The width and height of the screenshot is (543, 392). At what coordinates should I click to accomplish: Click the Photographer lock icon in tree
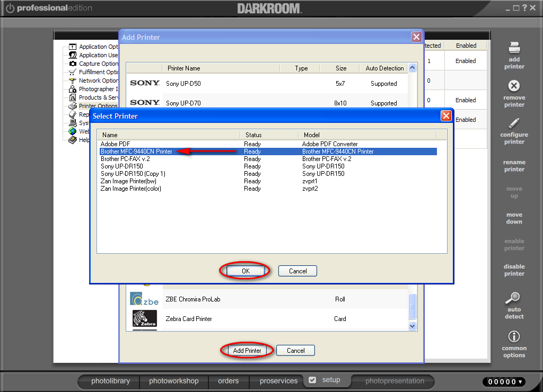coord(72,89)
